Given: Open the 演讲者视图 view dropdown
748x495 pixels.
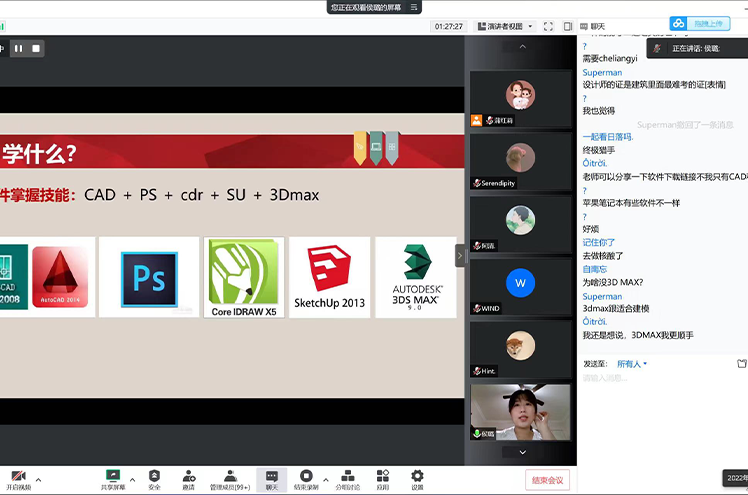Looking at the screenshot, I should coord(505,26).
